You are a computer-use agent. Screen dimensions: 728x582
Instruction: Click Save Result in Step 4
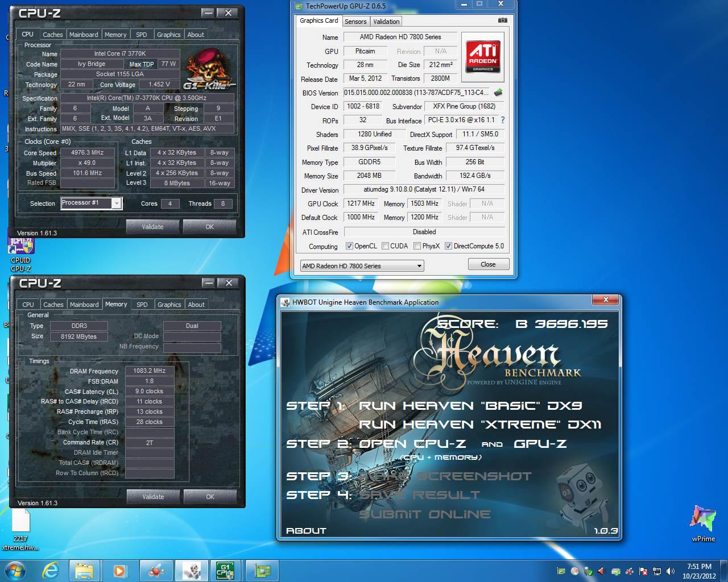tap(419, 495)
